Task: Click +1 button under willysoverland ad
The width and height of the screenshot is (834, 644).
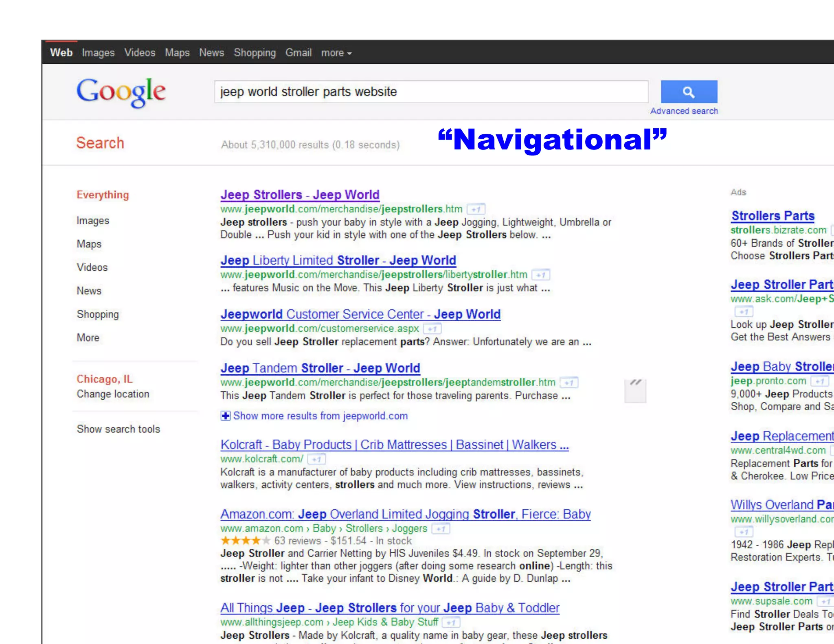Action: point(744,532)
